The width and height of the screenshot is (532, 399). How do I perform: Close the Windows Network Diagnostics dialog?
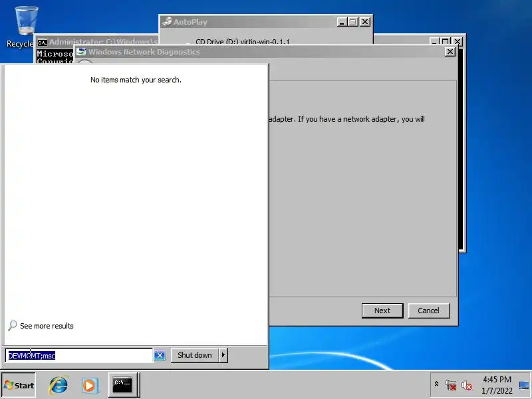click(450, 52)
